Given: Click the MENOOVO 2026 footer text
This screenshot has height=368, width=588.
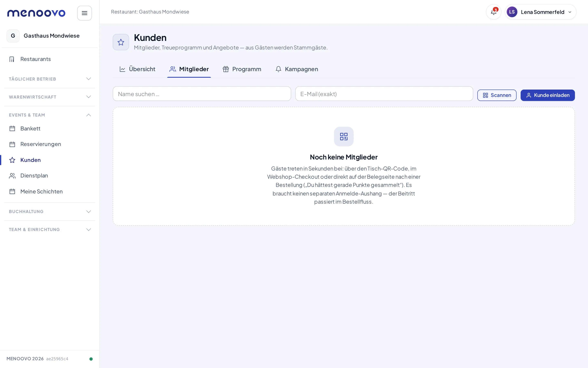Looking at the screenshot, I should 25,359.
